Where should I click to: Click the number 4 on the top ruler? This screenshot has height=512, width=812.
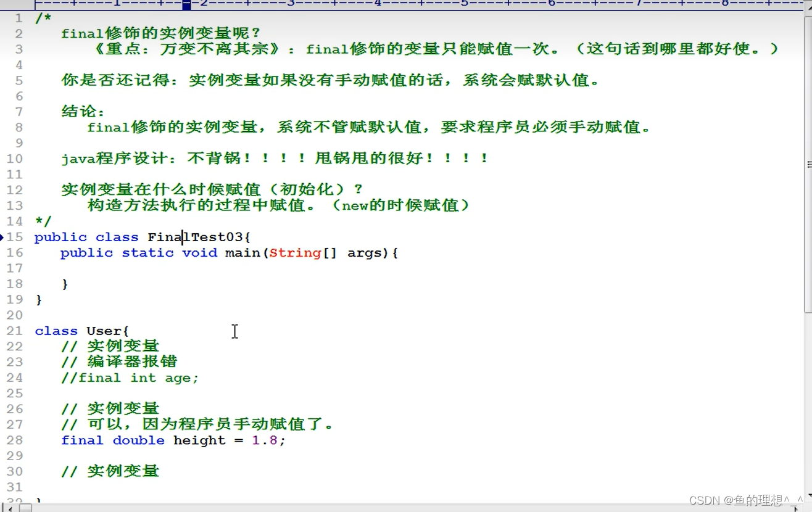click(378, 5)
